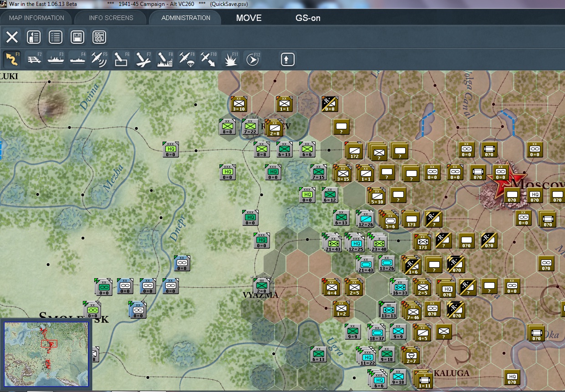Viewport: 565px width, 392px height.
Task: Select the Soviet unit labeled 1=11 at Kaluga
Action: [423, 379]
